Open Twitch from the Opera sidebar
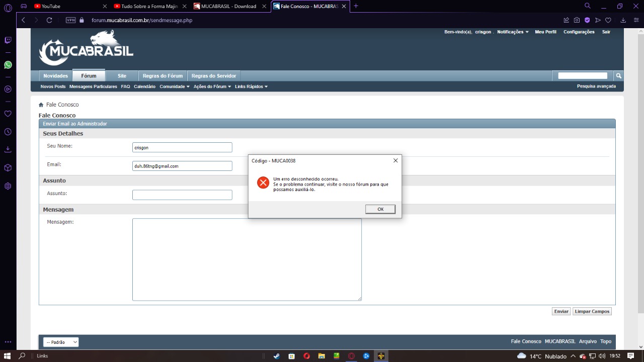 pyautogui.click(x=8, y=40)
